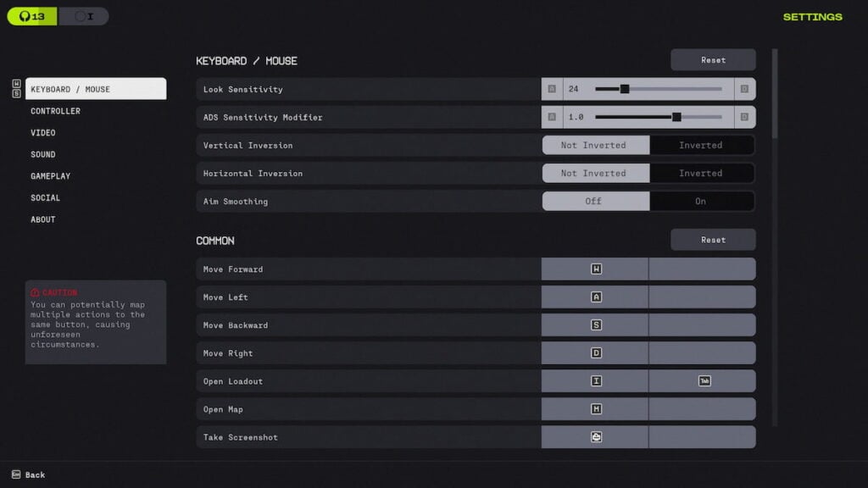Click the empty secondary binding for Open Map
The height and width of the screenshot is (488, 868).
coord(702,409)
